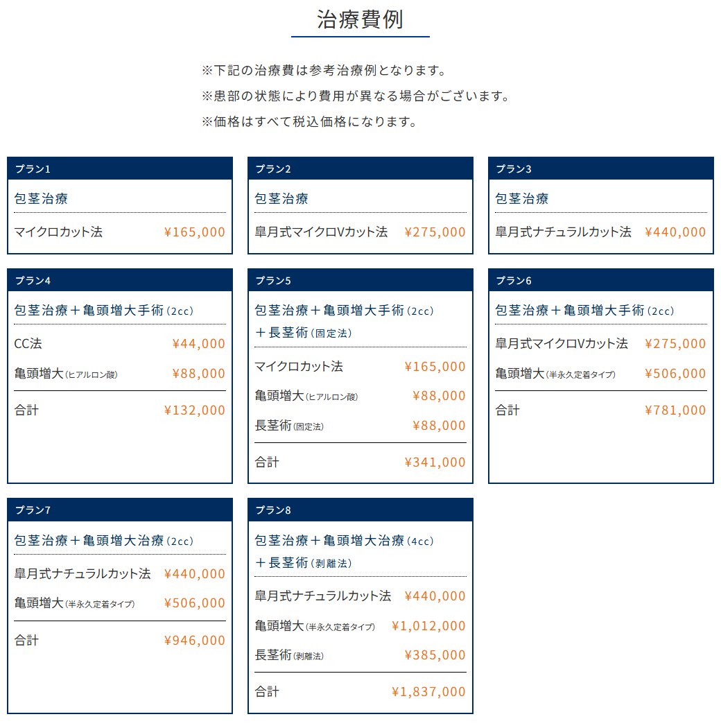Select the note ※下記の治療費は参考治療例となります。
The height and width of the screenshot is (728, 721).
pos(324,71)
